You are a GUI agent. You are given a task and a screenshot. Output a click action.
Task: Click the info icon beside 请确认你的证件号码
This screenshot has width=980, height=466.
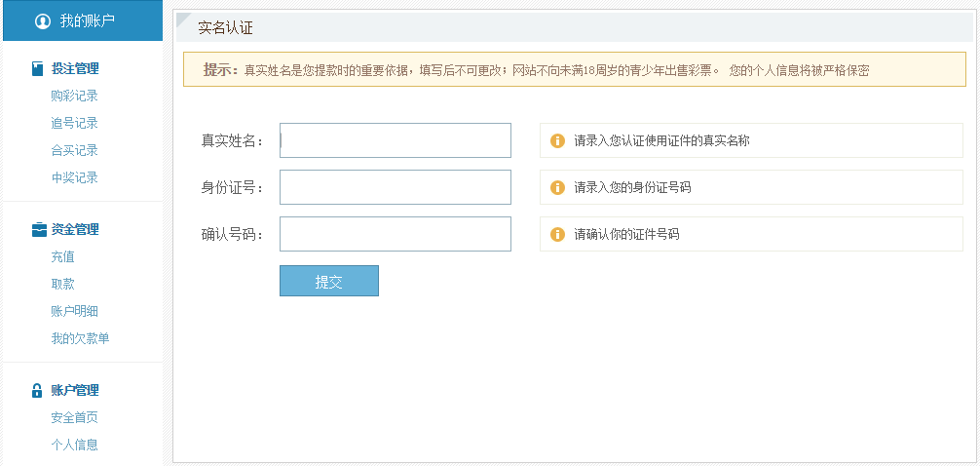(x=557, y=235)
